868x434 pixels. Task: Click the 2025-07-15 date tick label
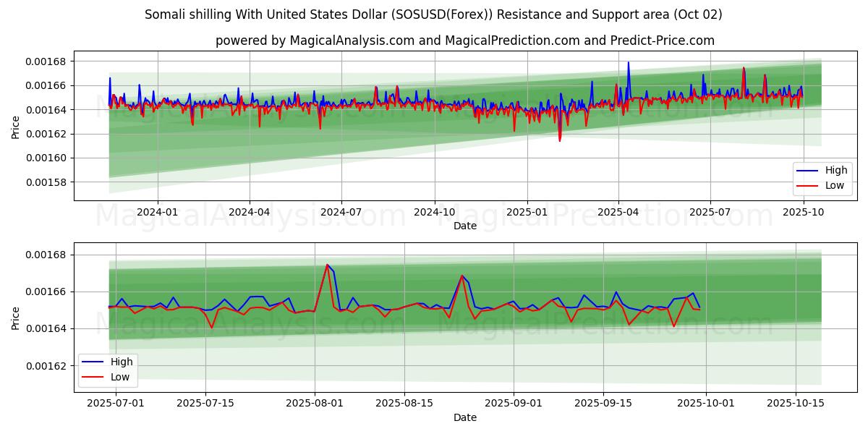pos(206,404)
